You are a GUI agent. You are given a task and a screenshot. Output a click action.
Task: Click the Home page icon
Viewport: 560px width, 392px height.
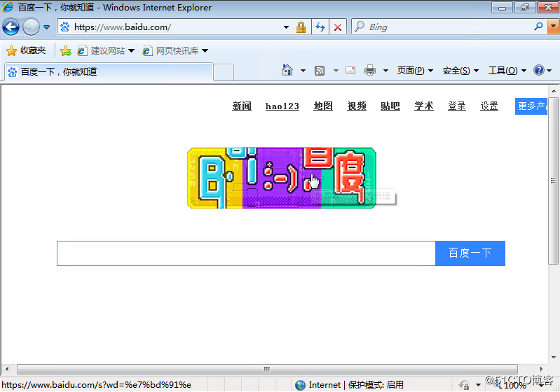(287, 71)
